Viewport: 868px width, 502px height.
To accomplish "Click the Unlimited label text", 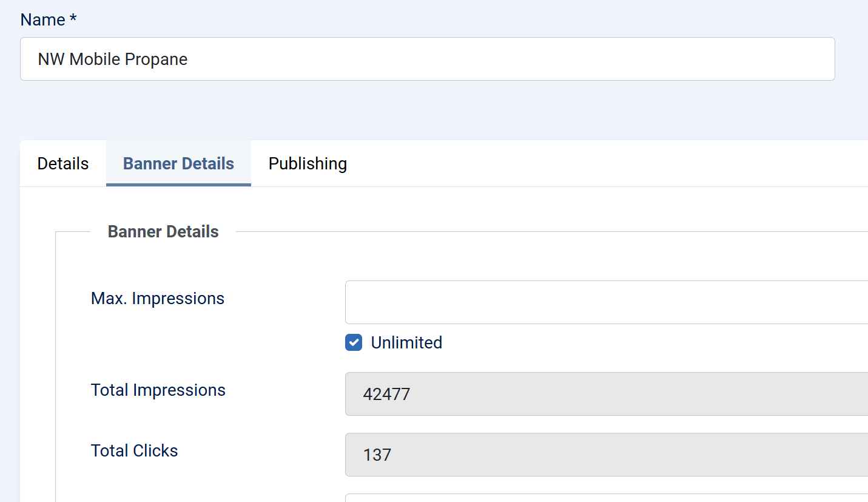I will coord(406,343).
